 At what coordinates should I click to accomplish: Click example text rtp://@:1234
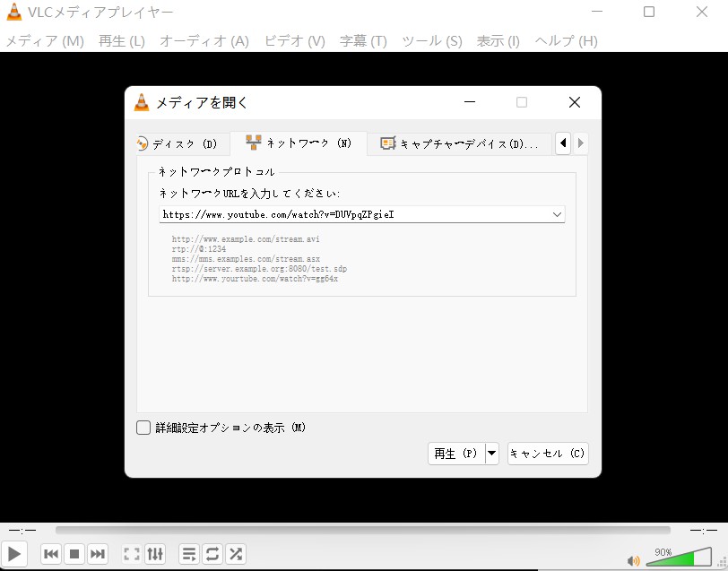click(x=199, y=249)
